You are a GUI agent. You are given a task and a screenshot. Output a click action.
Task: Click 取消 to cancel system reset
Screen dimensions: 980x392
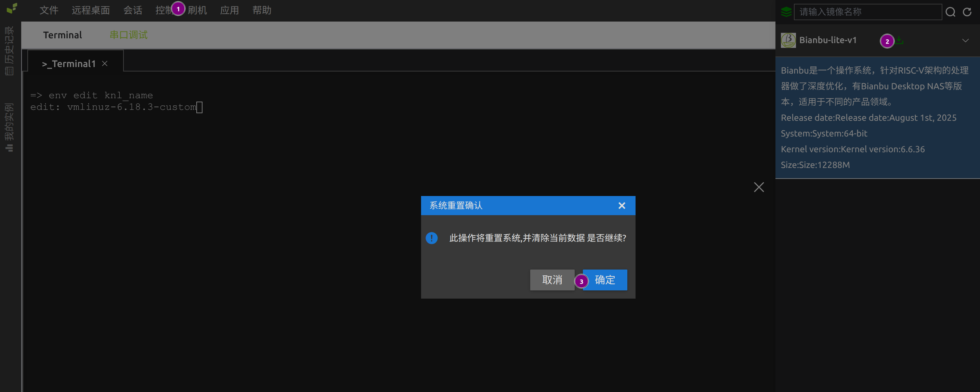552,280
